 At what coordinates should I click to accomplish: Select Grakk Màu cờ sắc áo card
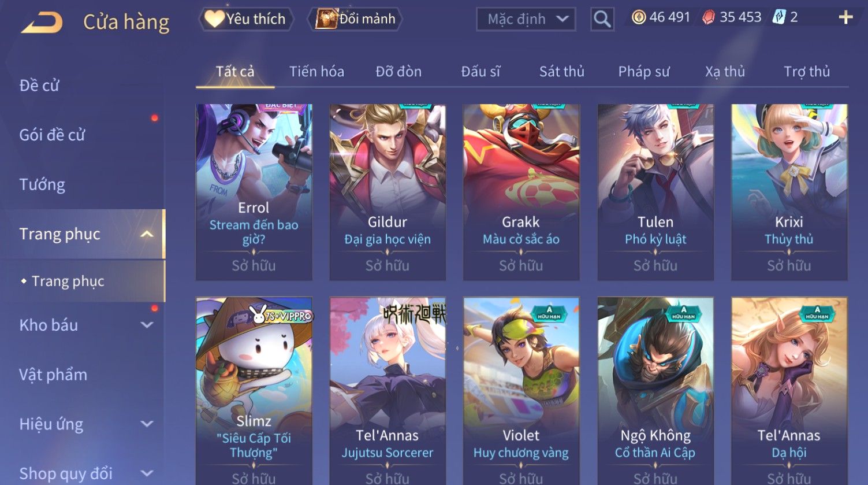521,192
